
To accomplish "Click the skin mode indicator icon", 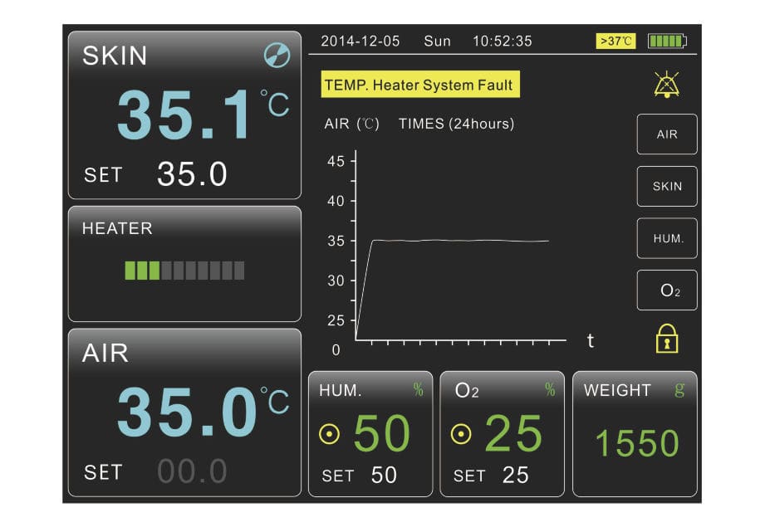I will pyautogui.click(x=277, y=56).
